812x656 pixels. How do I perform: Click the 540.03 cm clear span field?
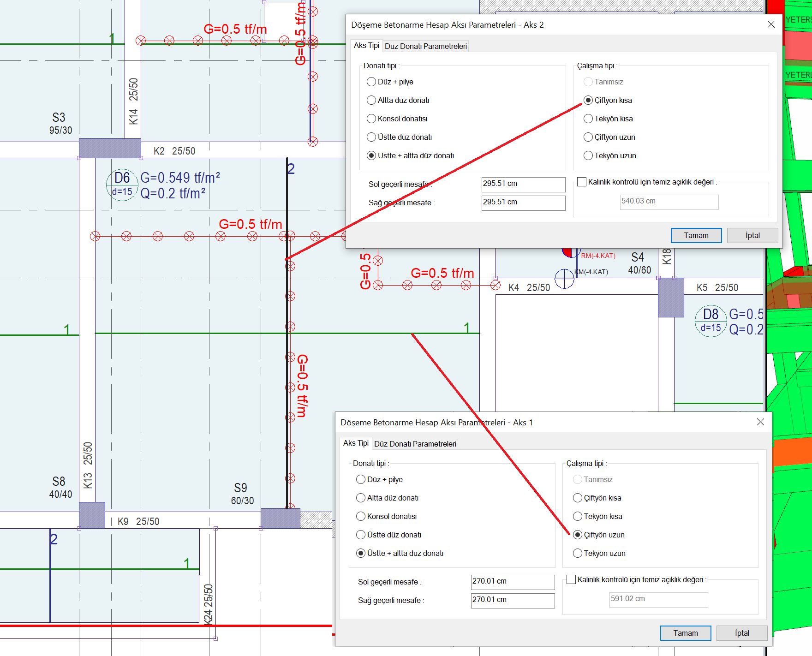pos(669,202)
